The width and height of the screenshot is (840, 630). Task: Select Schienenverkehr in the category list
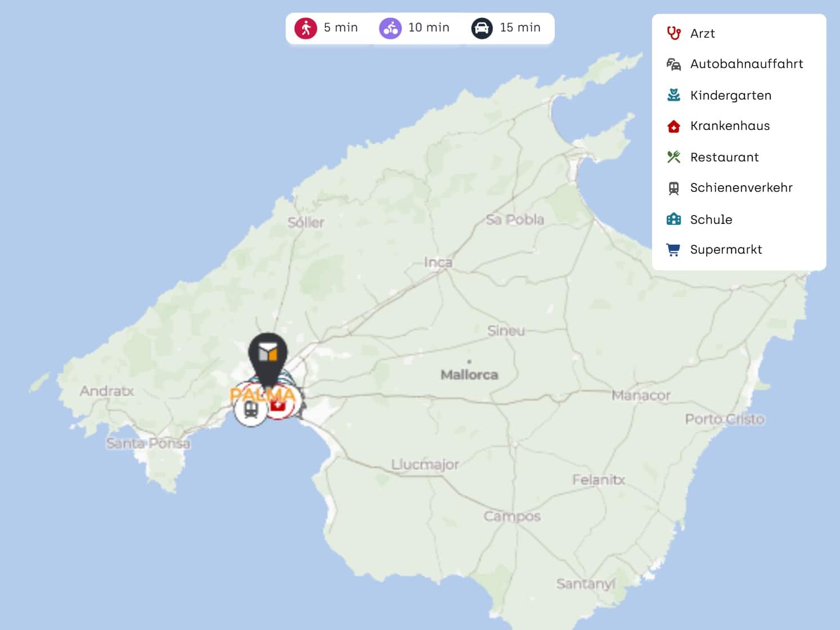tap(741, 188)
